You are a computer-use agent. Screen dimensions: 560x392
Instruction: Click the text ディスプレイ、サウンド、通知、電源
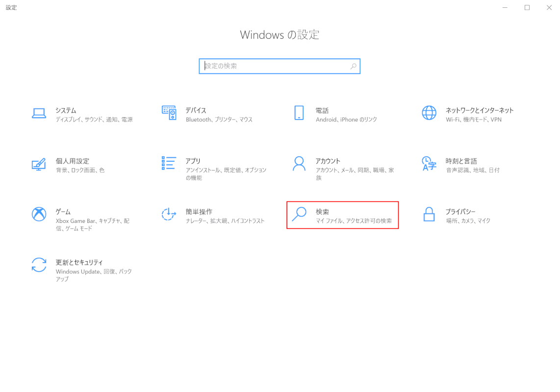tap(94, 120)
